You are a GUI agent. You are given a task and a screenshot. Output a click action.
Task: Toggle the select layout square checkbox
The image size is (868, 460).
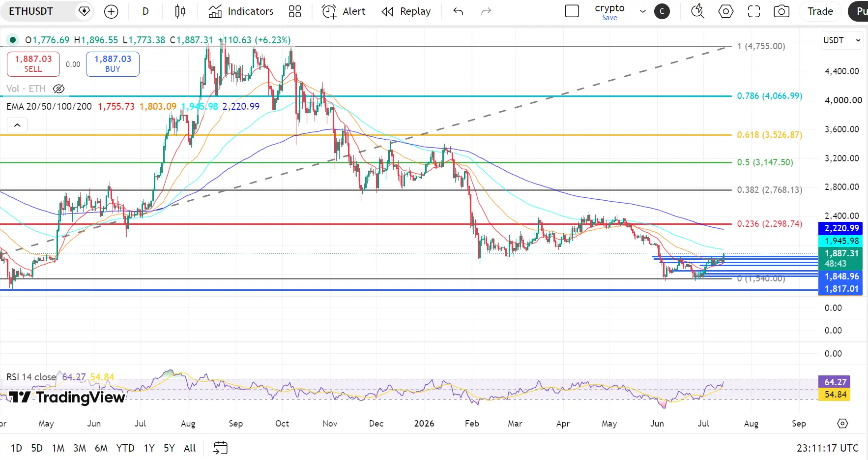point(572,11)
